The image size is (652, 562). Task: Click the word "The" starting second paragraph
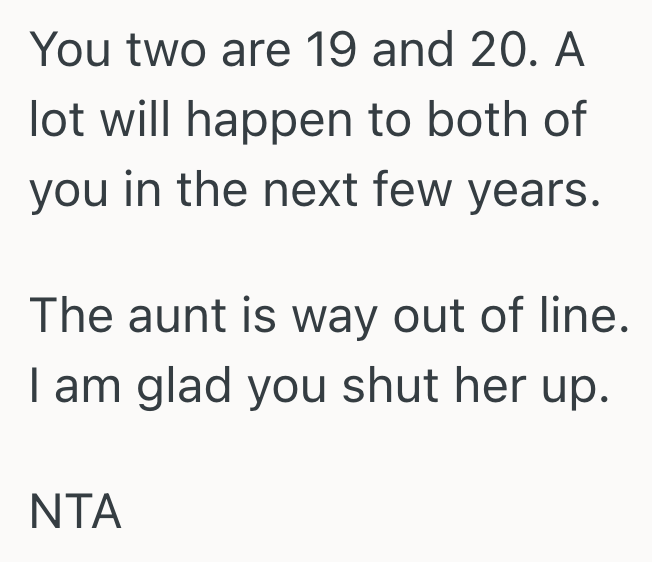[68, 317]
